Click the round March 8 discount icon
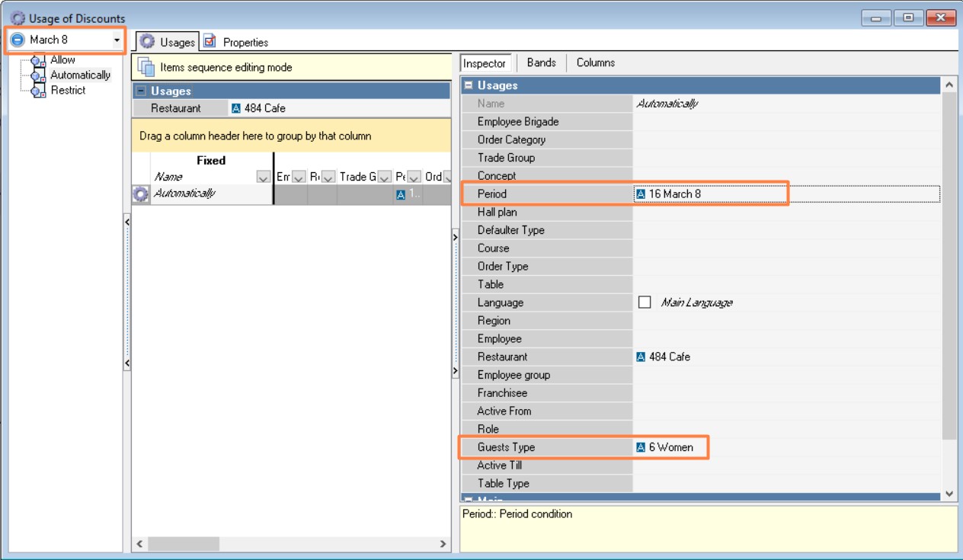Image resolution: width=963 pixels, height=560 pixels. (18, 40)
